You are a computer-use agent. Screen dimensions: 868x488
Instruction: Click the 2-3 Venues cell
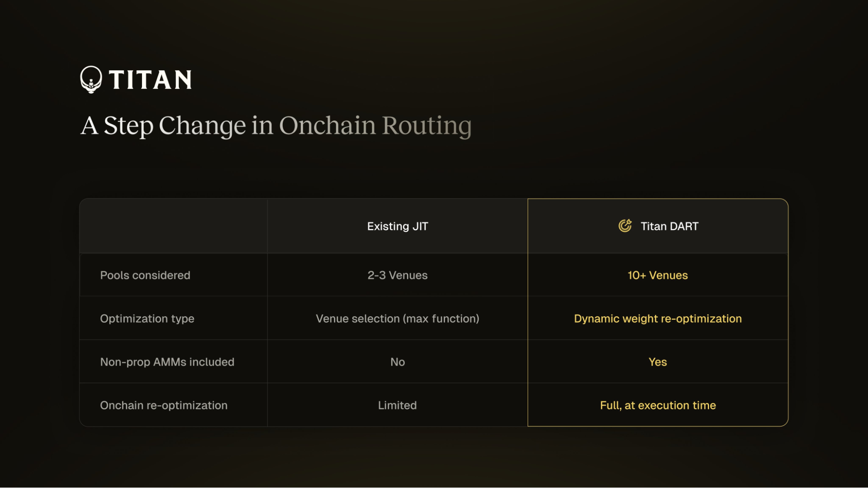(397, 275)
